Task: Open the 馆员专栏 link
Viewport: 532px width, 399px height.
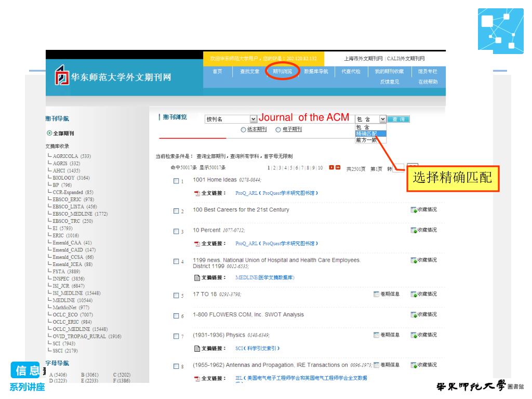Action: (x=428, y=72)
